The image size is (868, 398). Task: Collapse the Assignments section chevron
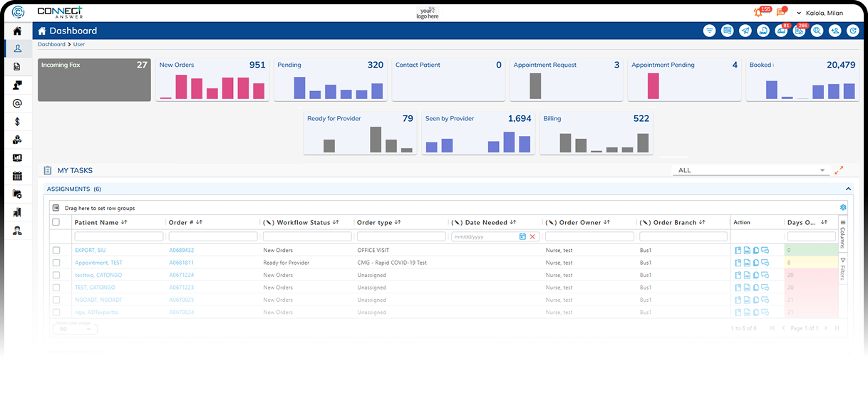(x=848, y=189)
